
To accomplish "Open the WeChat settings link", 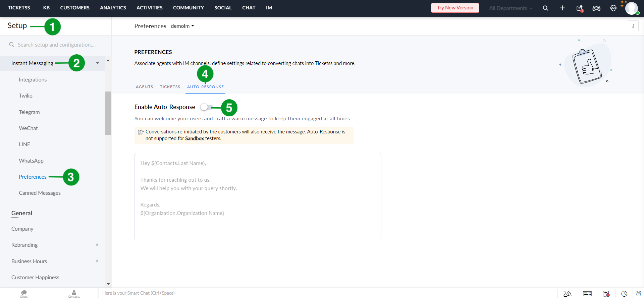I will coord(29,128).
